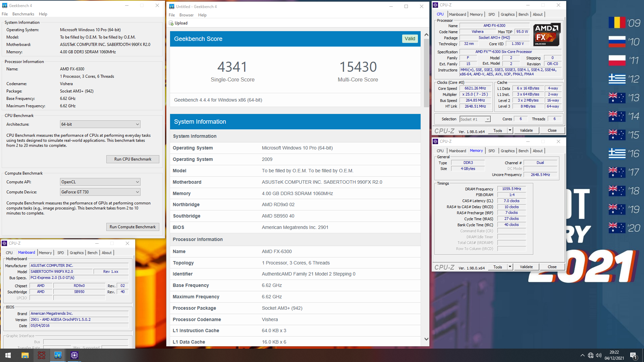Click the CPU-Z Mainboard window title icon
The image size is (644, 362).
pyautogui.click(x=4, y=243)
